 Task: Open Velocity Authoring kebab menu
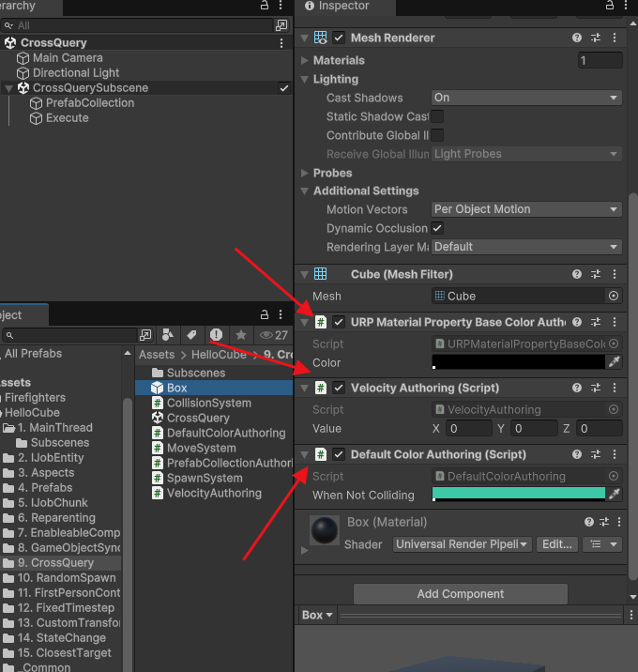click(x=615, y=388)
